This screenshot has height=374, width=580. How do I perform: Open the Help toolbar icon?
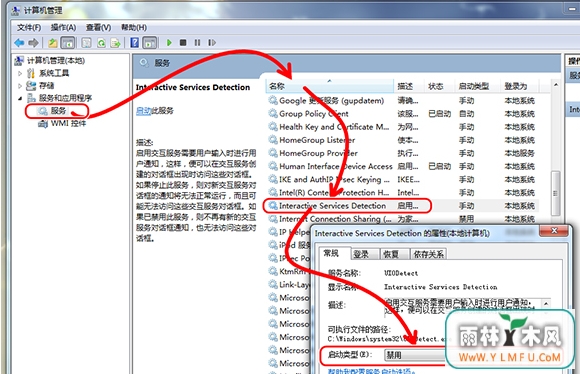click(x=135, y=43)
